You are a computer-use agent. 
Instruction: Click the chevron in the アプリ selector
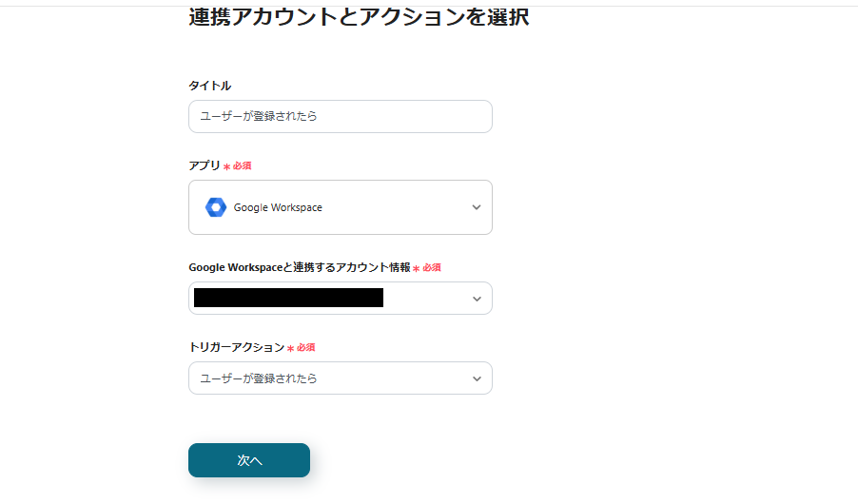(477, 207)
